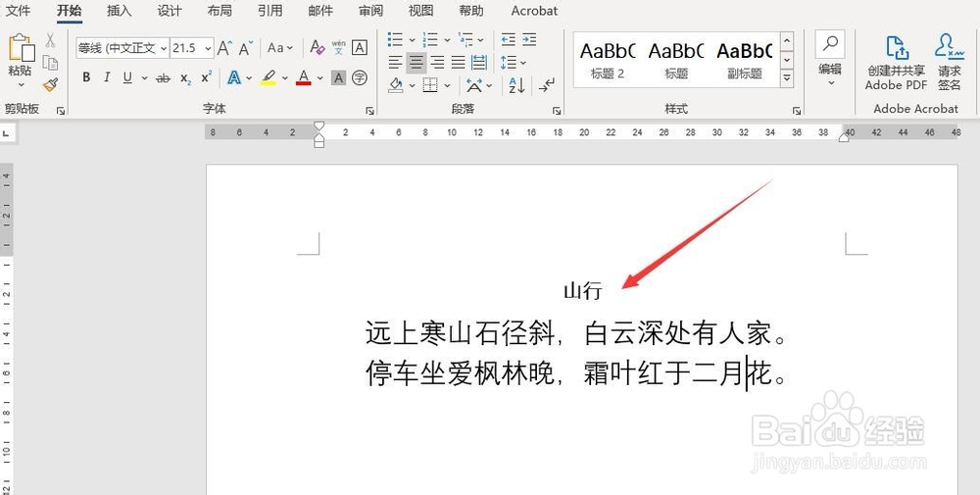Open the enclosed character (circled 字) tool
980x495 pixels.
360,78
